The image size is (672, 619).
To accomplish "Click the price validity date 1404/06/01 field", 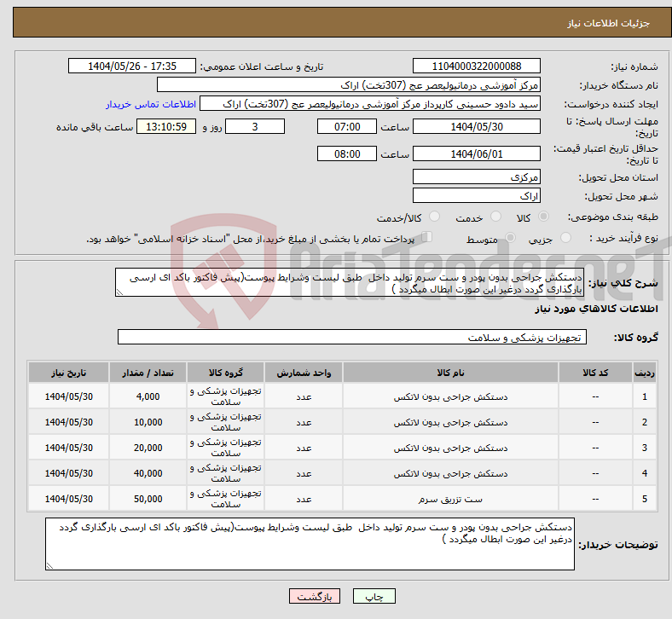I will 476,153.
